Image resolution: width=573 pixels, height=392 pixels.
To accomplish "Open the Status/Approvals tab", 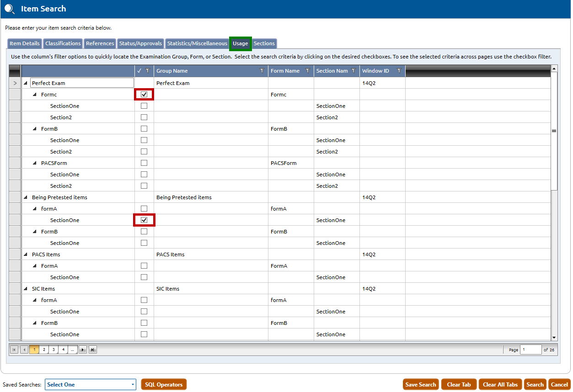I will click(140, 44).
